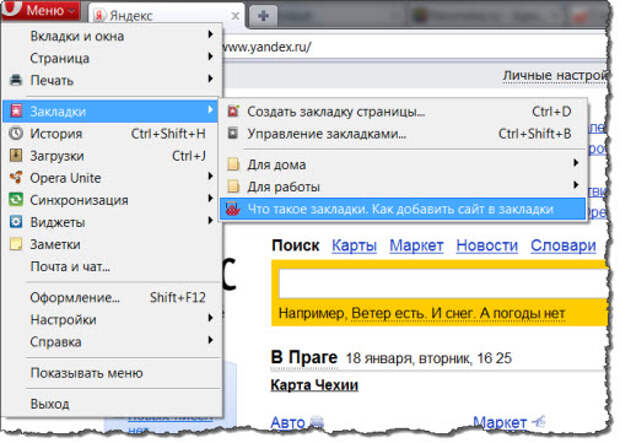
Task: Click the 'Для работы' folder icon
Action: click(233, 186)
